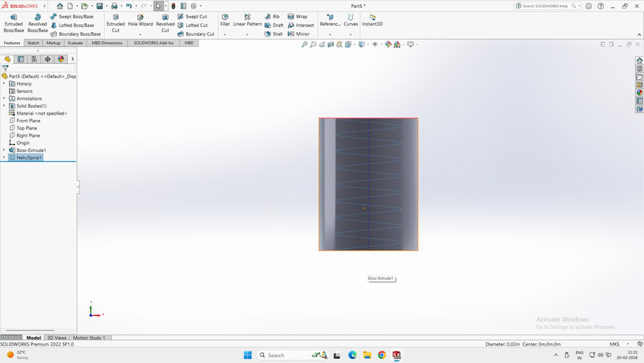Click the Draft feature
The width and height of the screenshot is (644, 363).
(x=274, y=25)
